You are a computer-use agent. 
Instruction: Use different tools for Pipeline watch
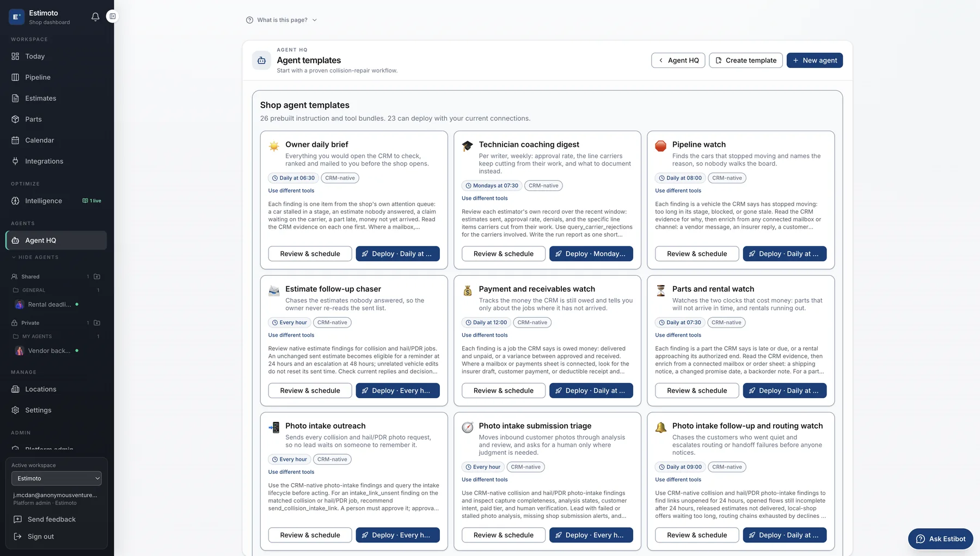click(678, 191)
